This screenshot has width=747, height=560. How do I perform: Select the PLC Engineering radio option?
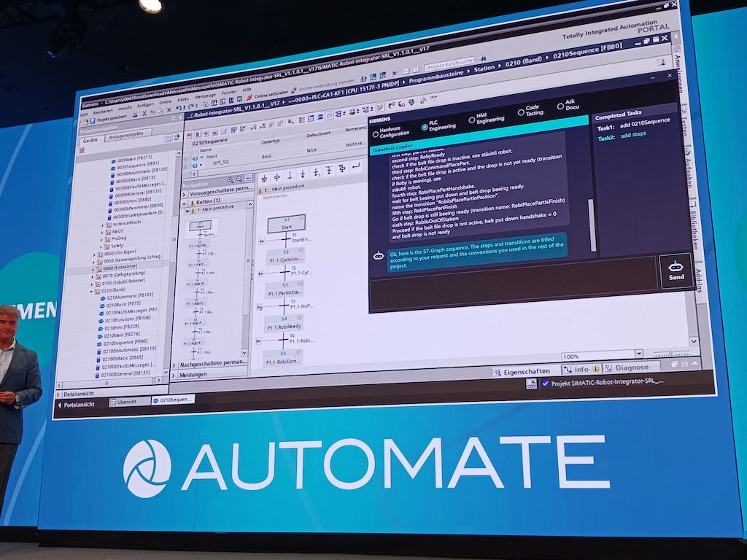click(425, 127)
